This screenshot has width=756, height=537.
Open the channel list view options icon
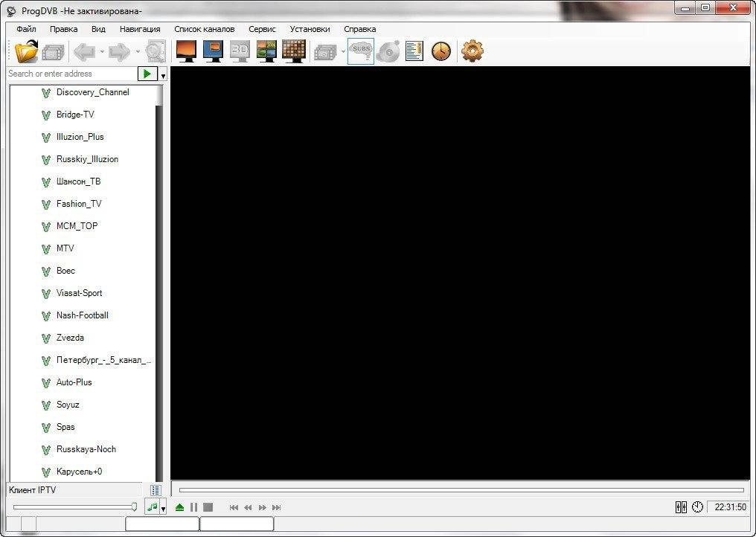[156, 490]
